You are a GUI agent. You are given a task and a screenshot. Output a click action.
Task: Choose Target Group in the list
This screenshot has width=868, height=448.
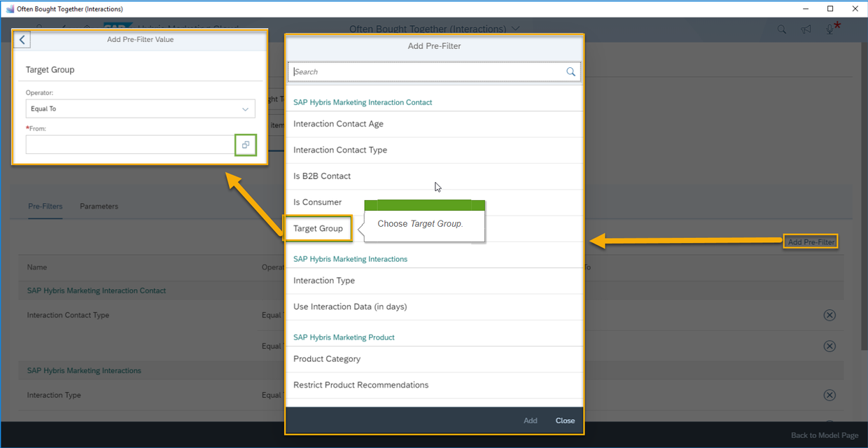pos(318,228)
